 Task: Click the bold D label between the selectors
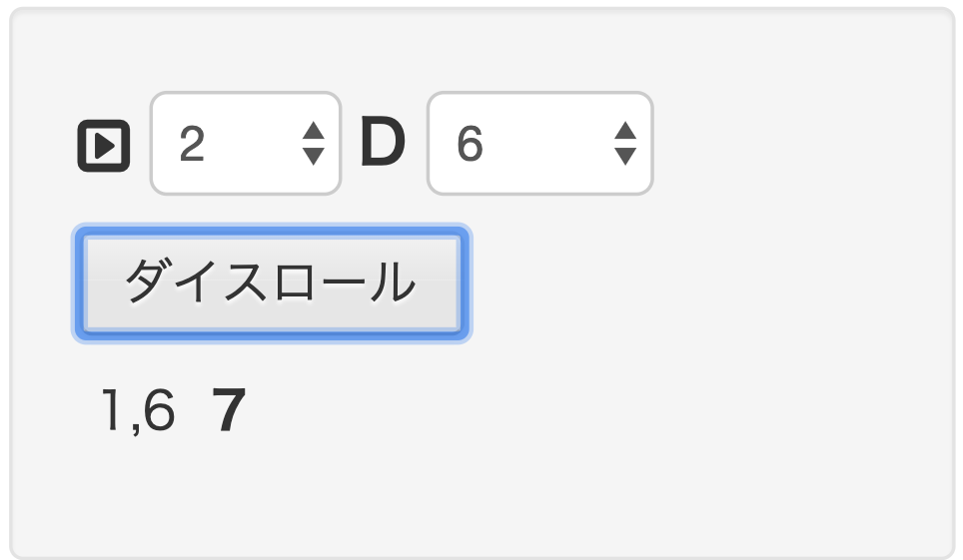(x=383, y=144)
